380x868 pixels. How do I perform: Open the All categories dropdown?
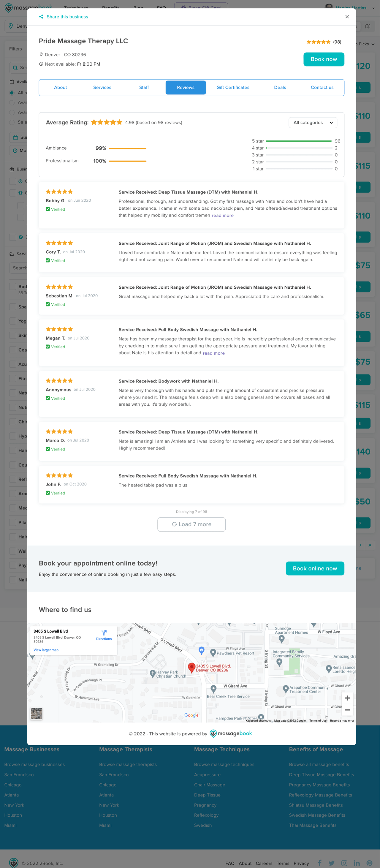pos(313,123)
